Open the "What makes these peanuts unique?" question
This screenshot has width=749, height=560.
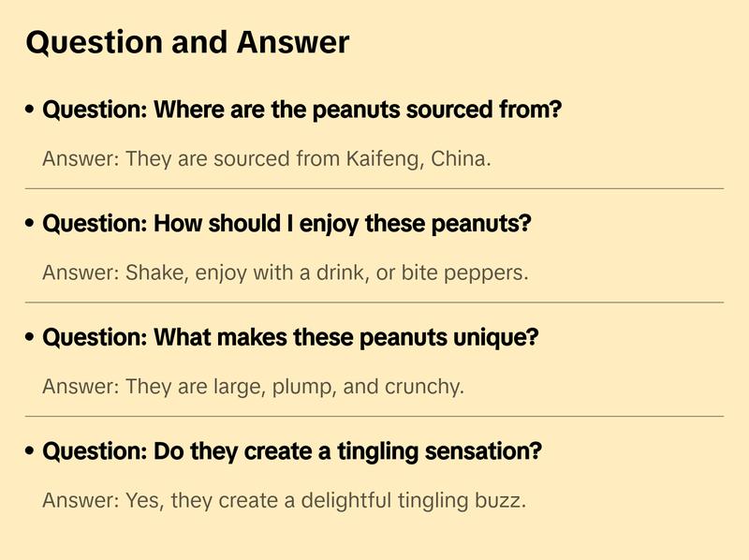[290, 338]
